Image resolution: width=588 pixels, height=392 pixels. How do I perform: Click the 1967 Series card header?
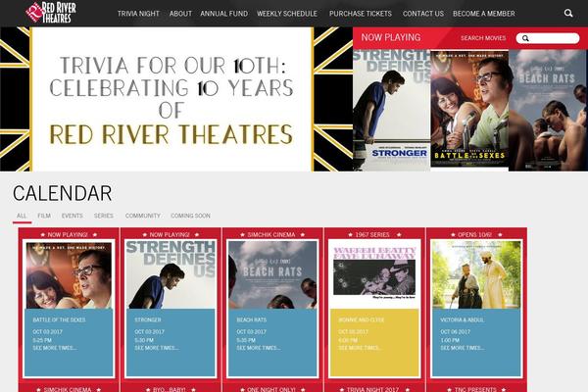coord(374,235)
